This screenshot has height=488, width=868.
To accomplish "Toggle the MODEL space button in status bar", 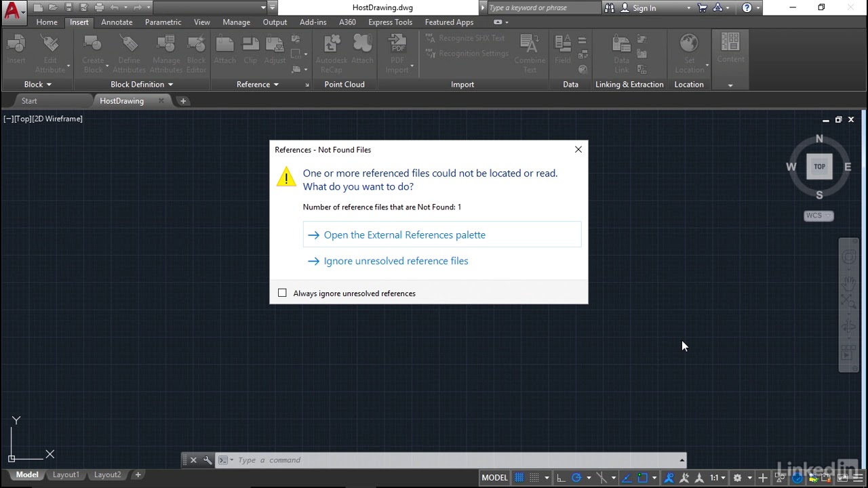I will tap(494, 478).
